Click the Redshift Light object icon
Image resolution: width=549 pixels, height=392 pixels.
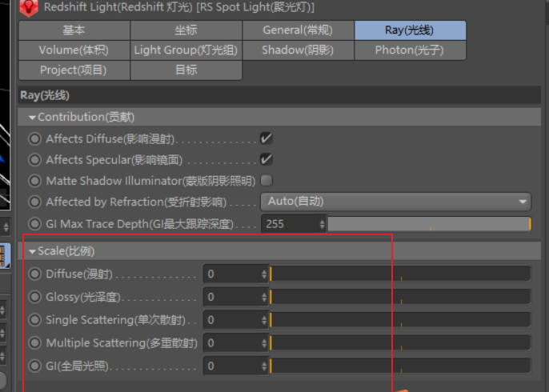(29, 8)
